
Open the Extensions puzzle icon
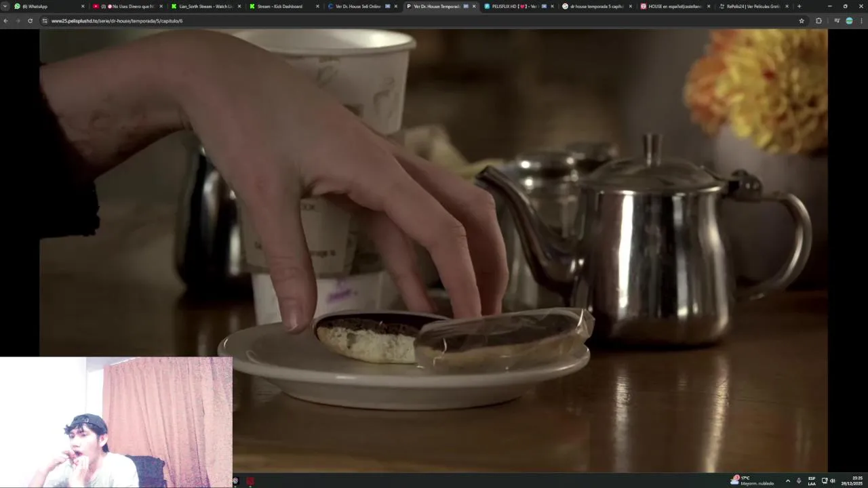(x=818, y=20)
